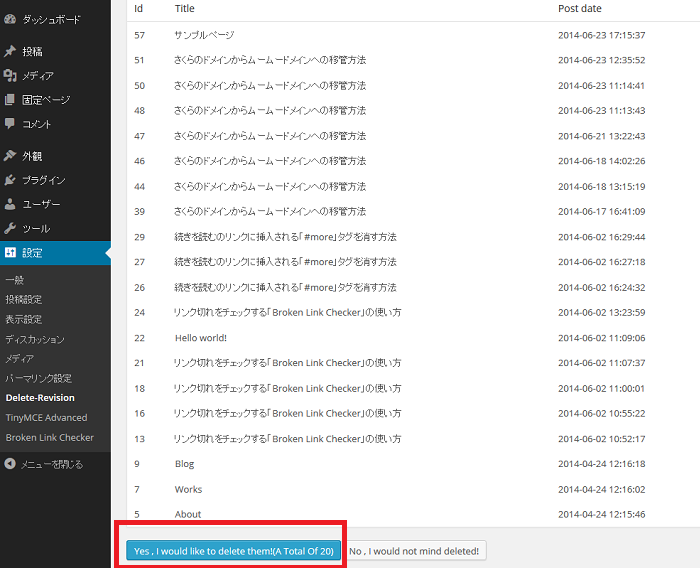Click the Media icon in sidebar
Image resolution: width=700 pixels, height=568 pixels.
click(x=10, y=75)
